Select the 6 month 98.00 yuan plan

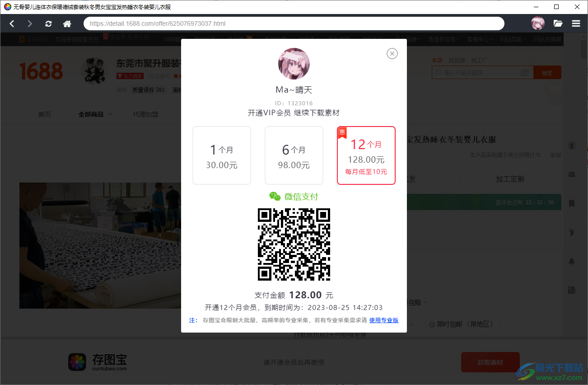click(x=294, y=155)
